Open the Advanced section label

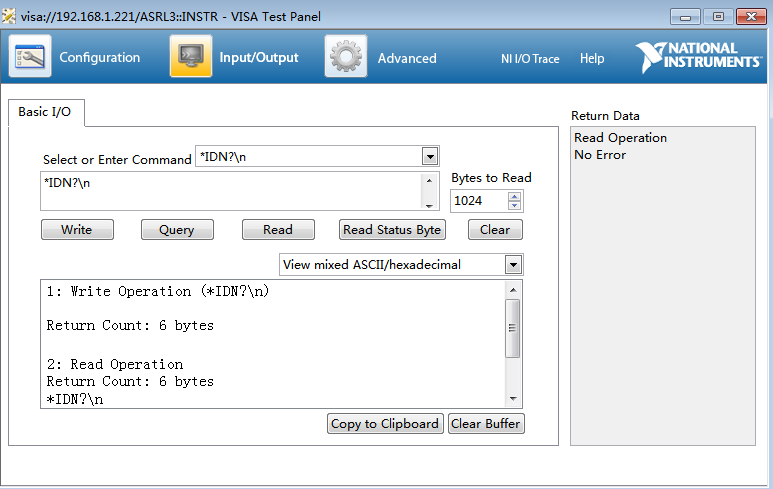click(x=407, y=58)
